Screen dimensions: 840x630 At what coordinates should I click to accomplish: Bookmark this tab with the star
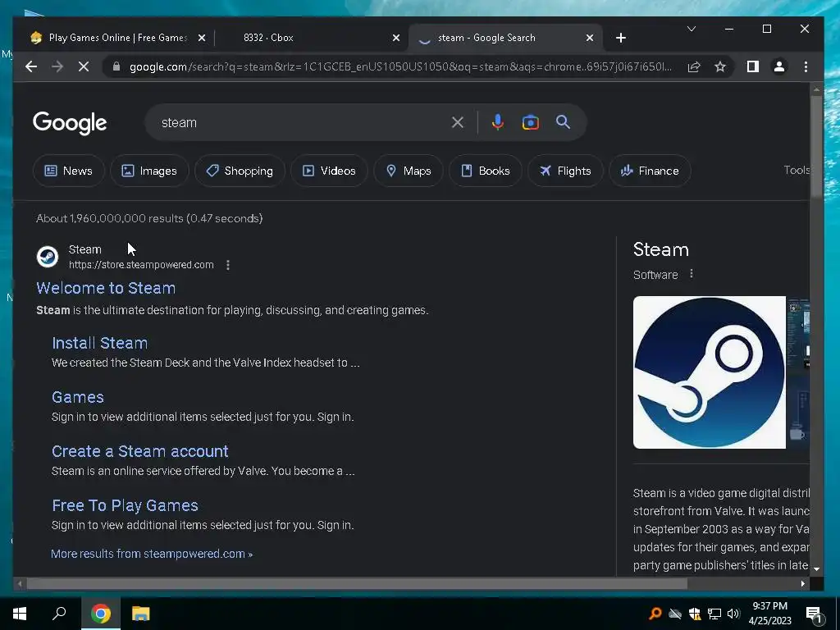720,66
